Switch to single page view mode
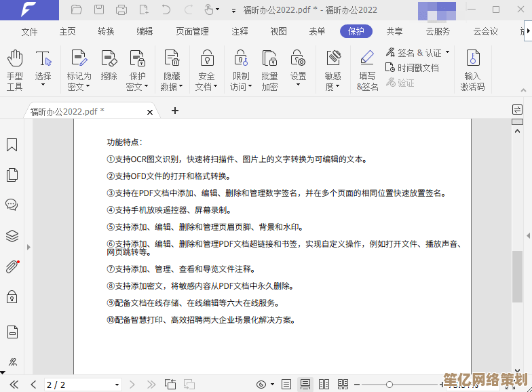The width and height of the screenshot is (532, 392). 286,385
